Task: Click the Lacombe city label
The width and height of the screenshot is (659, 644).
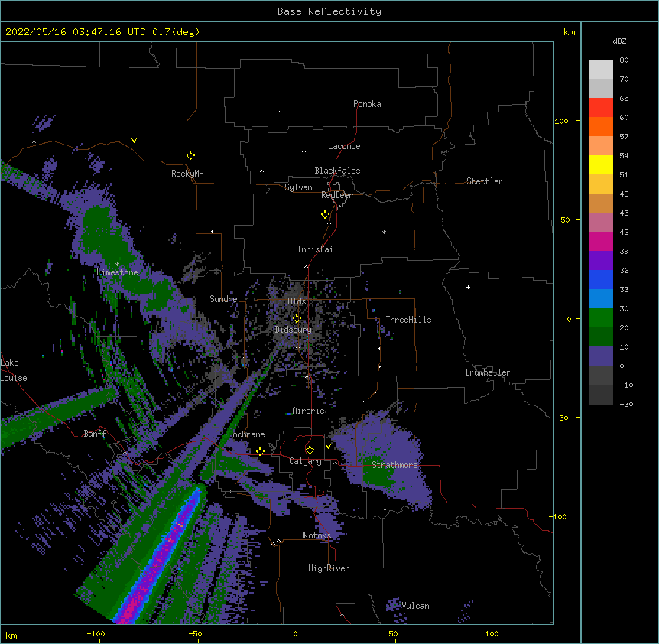Action: pos(344,146)
